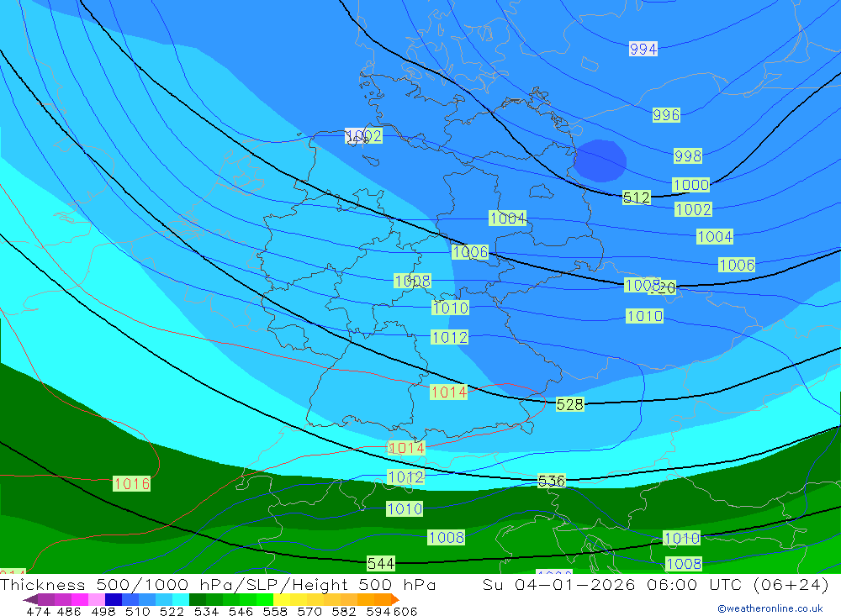Click the 1002 label on the coastline
Screen dimensions: 841x616
point(363,135)
